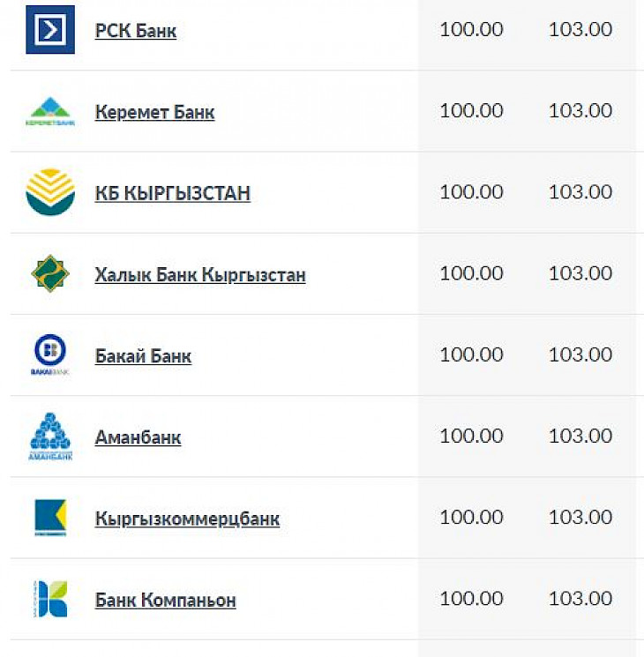Open the Банк Компаньон link
The width and height of the screenshot is (644, 657).
pos(165,601)
